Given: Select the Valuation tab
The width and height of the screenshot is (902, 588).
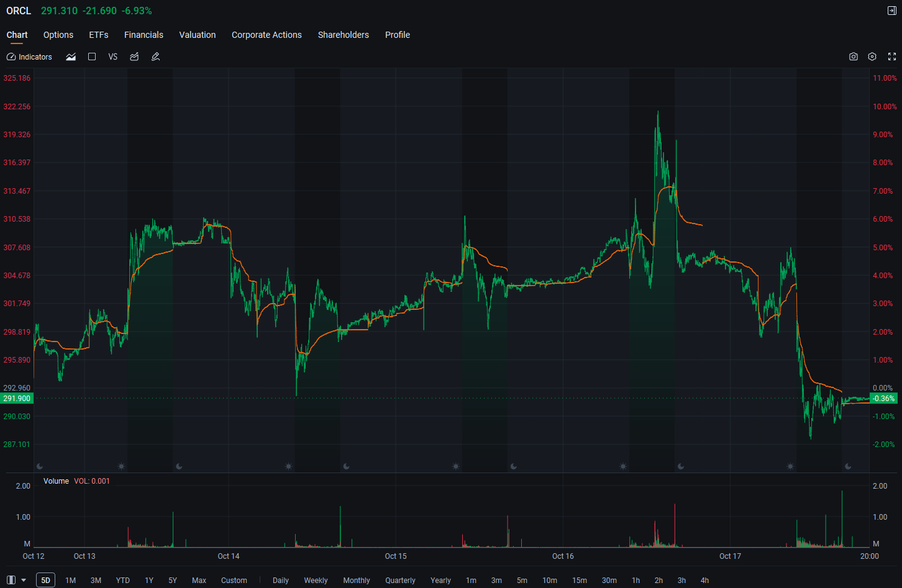Looking at the screenshot, I should [198, 35].
